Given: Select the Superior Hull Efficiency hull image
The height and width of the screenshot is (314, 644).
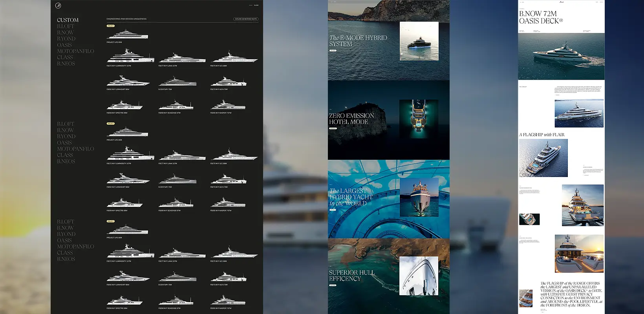Looking at the screenshot, I should tap(419, 276).
